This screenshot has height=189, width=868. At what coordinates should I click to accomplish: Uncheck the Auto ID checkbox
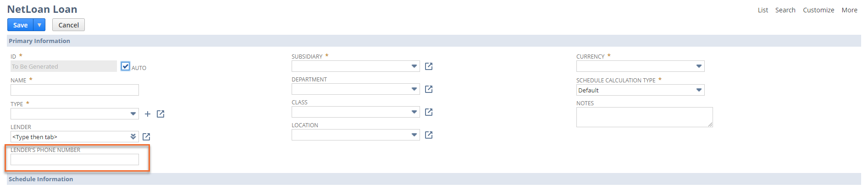[x=126, y=66]
